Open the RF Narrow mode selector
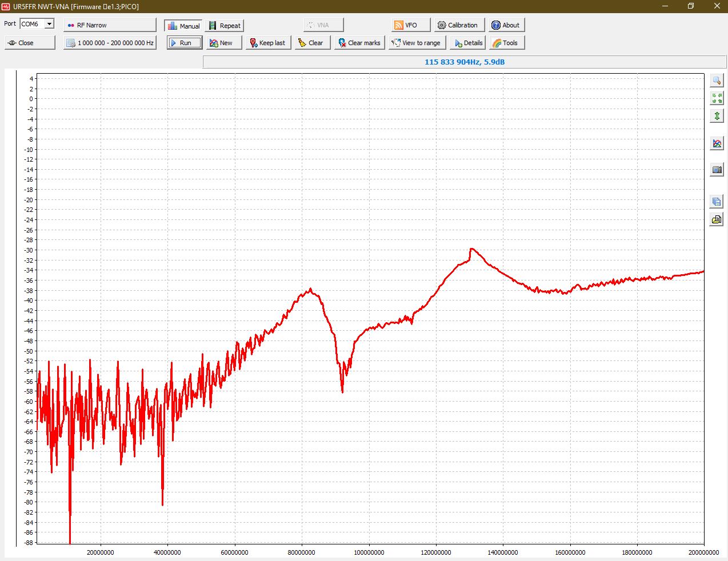Screen dimensions: 728x561 click(x=110, y=25)
